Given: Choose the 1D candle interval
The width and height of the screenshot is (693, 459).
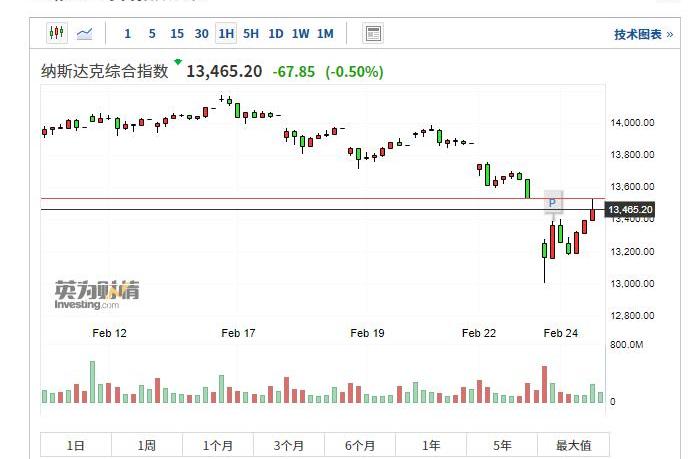Looking at the screenshot, I should (276, 34).
